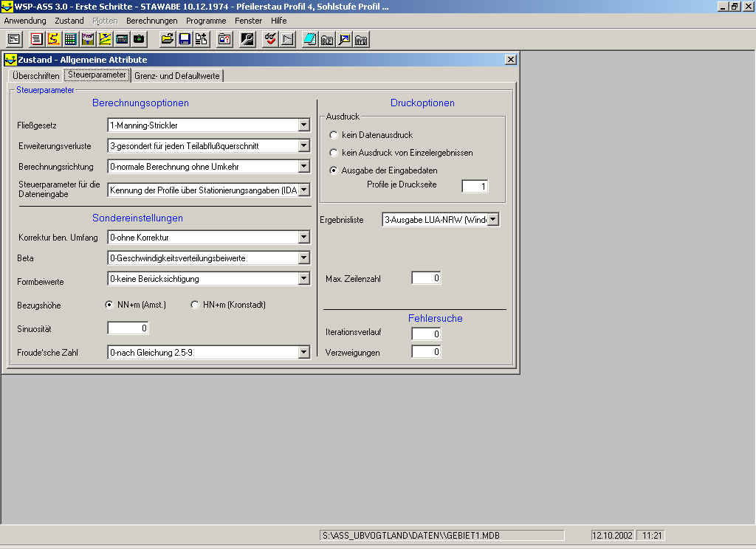The image size is (756, 549).
Task: Click the database path GEBIET1.MDB in status bar
Action: [x=441, y=536]
